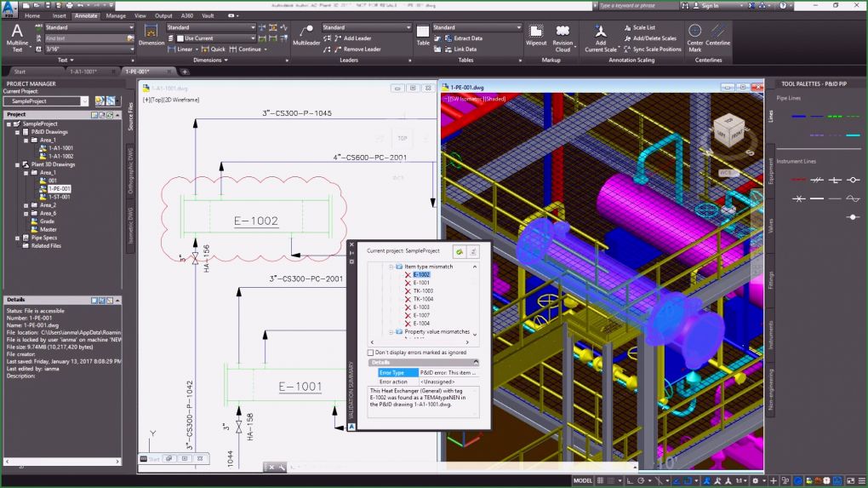The width and height of the screenshot is (868, 488).
Task: Toggle grid display in the status bar
Action: click(600, 481)
